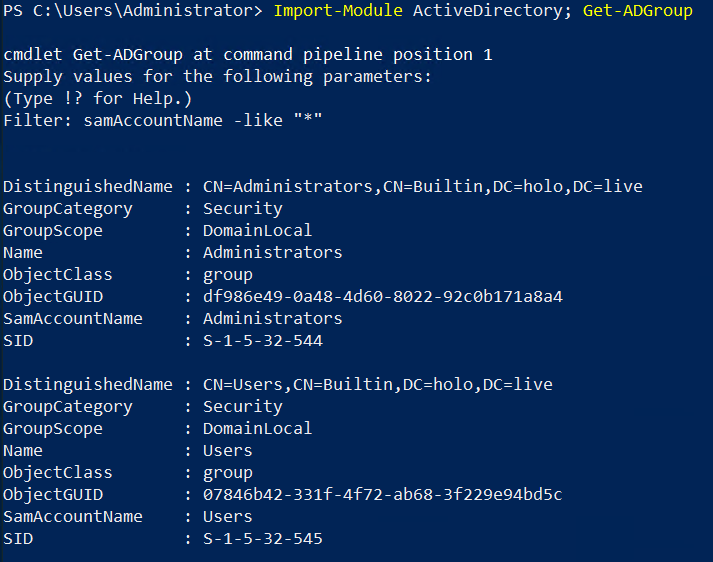Click the Administrators group's Name value
Image resolution: width=713 pixels, height=562 pixels.
pos(272,253)
